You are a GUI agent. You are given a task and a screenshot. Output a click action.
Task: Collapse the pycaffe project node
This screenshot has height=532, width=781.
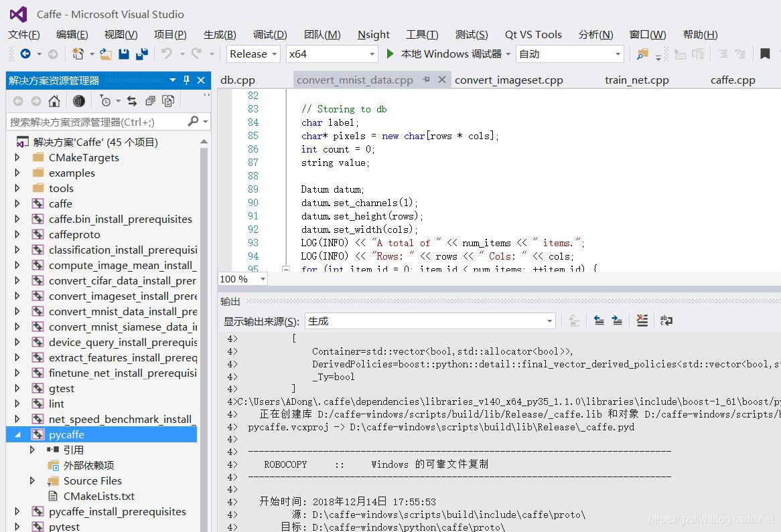[17, 435]
